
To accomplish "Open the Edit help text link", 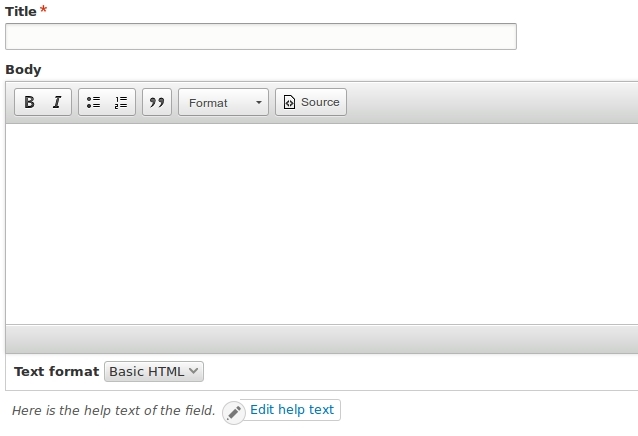I will (292, 410).
